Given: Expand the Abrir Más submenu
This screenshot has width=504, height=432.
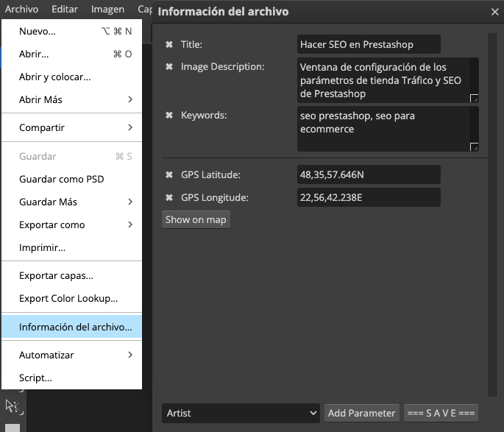Looking at the screenshot, I should pyautogui.click(x=71, y=99).
